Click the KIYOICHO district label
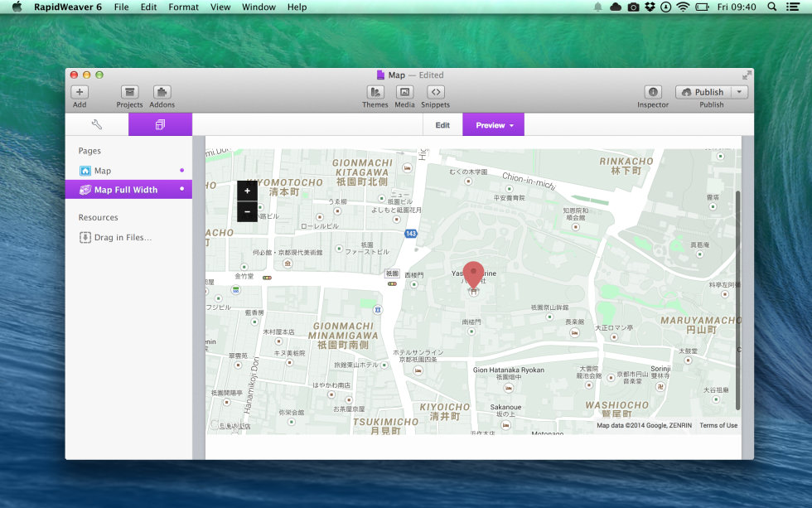This screenshot has height=508, width=812. pos(444,411)
